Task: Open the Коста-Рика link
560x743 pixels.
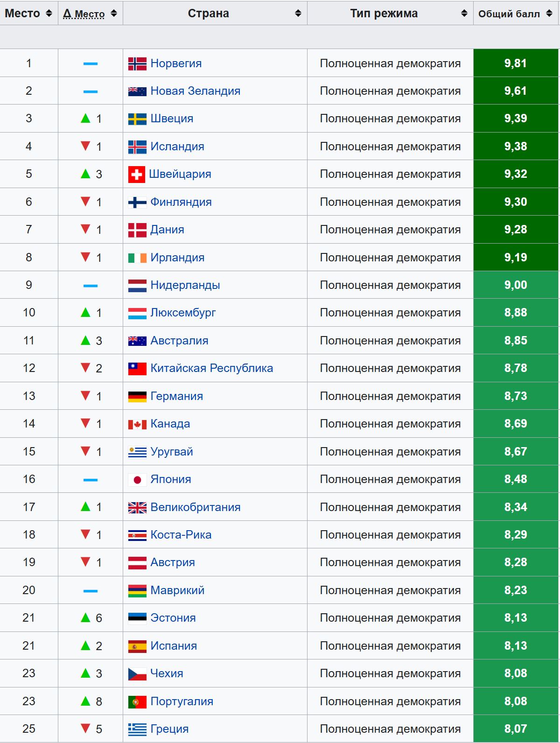Action: 181,535
